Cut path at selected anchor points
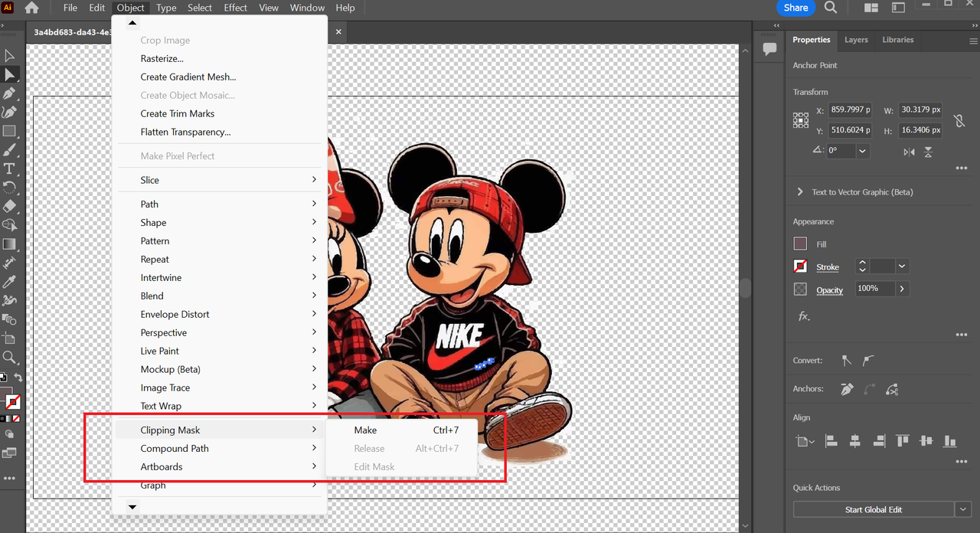This screenshot has width=980, height=533. (x=892, y=389)
